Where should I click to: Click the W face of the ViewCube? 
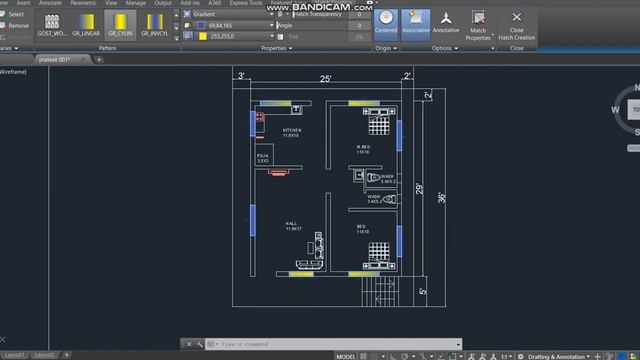615,110
